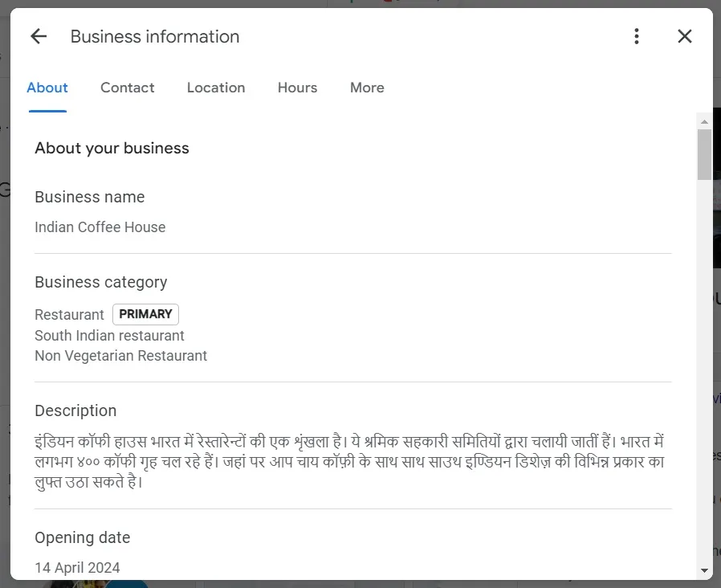Click the scrollbar up arrow
This screenshot has height=588, width=721.
[x=704, y=121]
